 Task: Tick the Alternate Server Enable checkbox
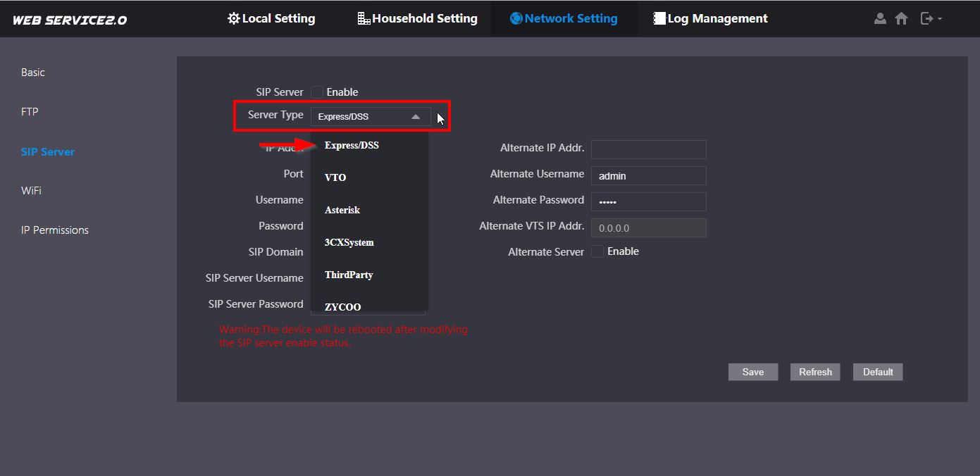(x=597, y=251)
